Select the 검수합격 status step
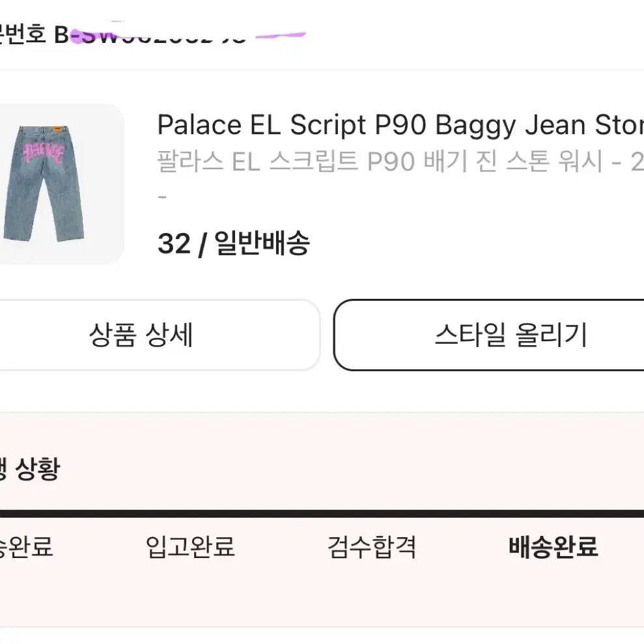This screenshot has height=644, width=644. pos(372,547)
